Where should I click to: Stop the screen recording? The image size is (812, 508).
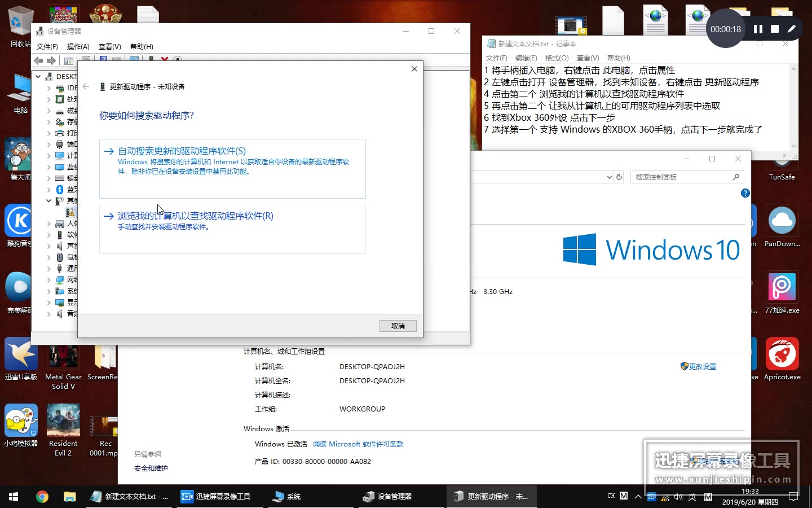click(x=775, y=29)
